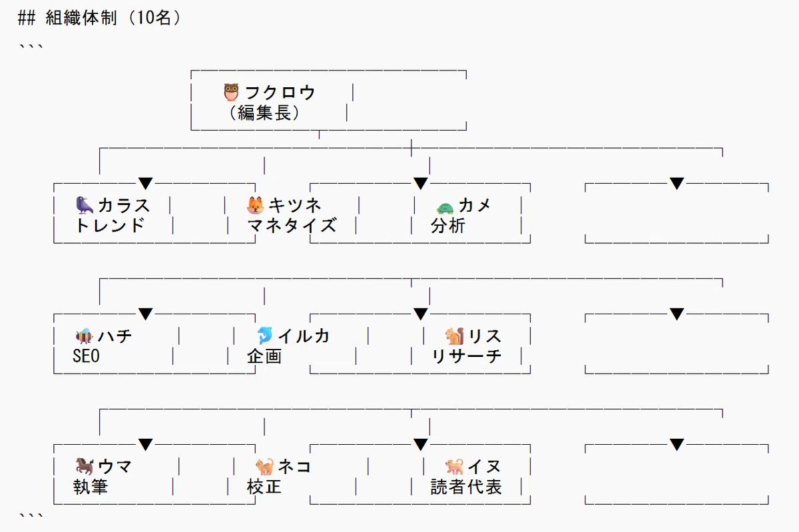This screenshot has width=799, height=532.
Task: Click the turtle emoji next to カメ
Action: 445,206
